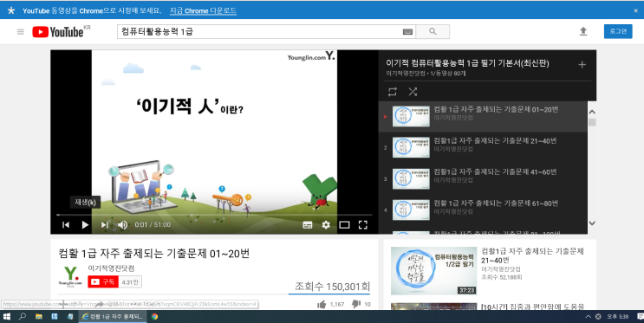Subscribe with the red 구독 button

tap(103, 281)
